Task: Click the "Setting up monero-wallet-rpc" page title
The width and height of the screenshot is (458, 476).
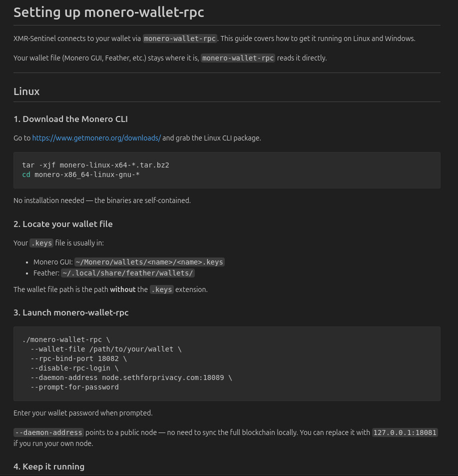Action: [x=109, y=12]
